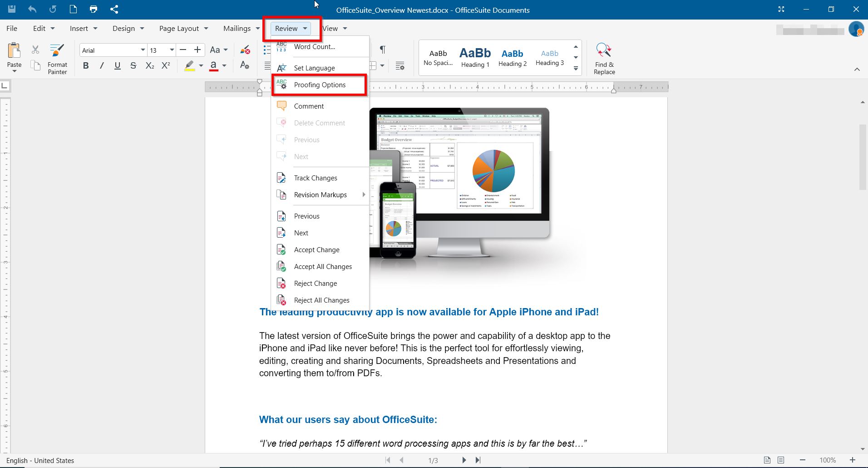The height and width of the screenshot is (468, 868).
Task: Switch to the Design tab
Action: coord(128,28)
